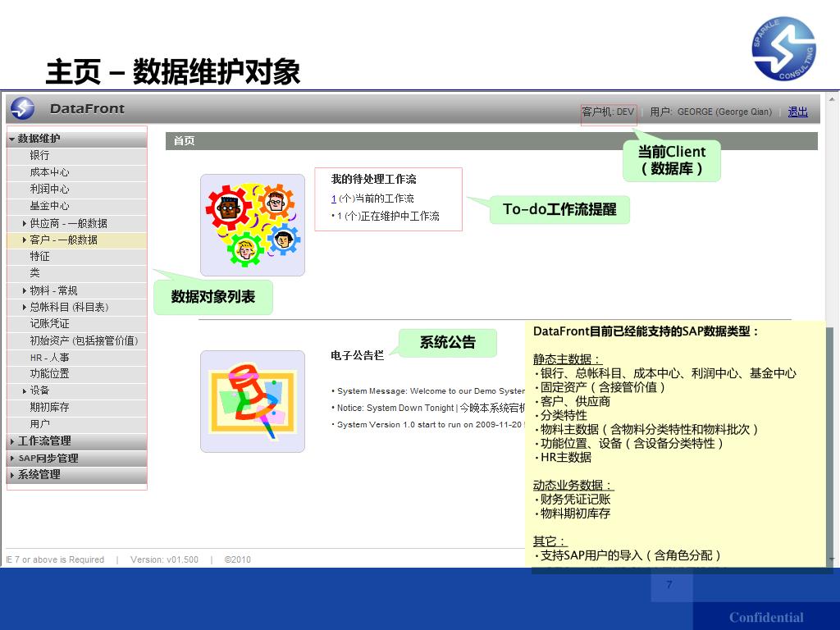Click the scrollbar down arrow

tap(832, 559)
